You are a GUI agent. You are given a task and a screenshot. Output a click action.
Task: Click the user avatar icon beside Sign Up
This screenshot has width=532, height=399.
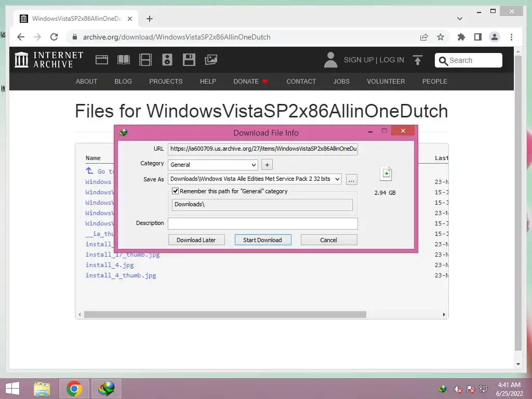point(330,60)
